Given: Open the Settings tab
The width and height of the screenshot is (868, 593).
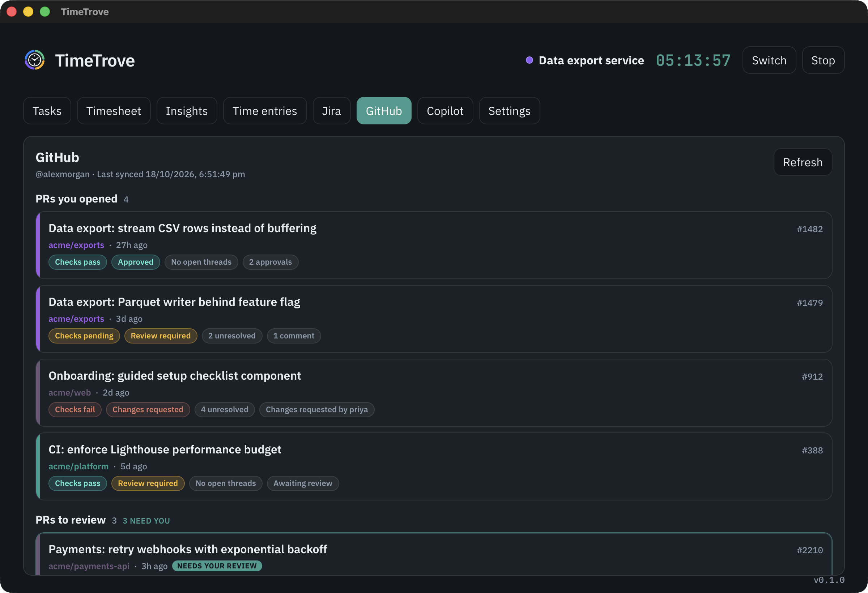Looking at the screenshot, I should click(x=510, y=111).
